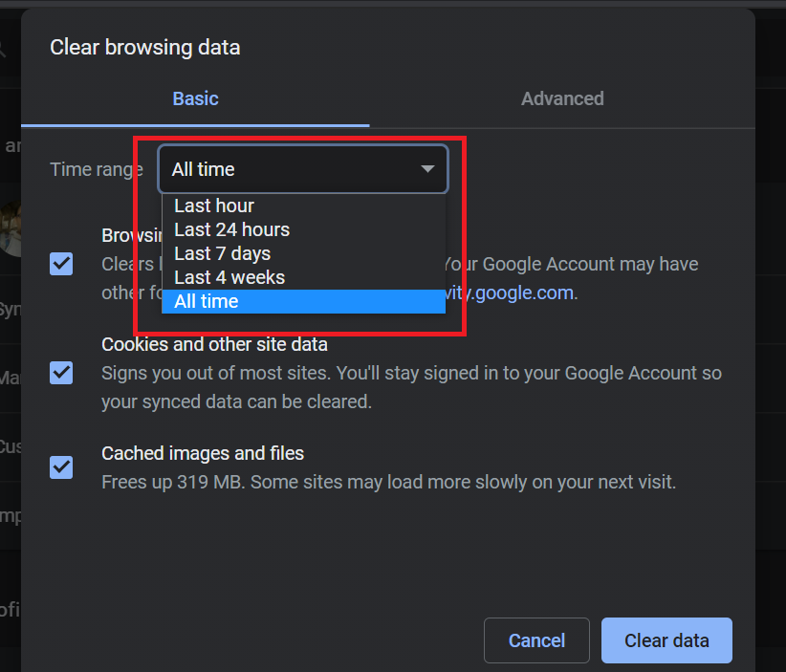The width and height of the screenshot is (786, 672).
Task: Click the partially visible profile avatar picture
Action: (x=10, y=229)
